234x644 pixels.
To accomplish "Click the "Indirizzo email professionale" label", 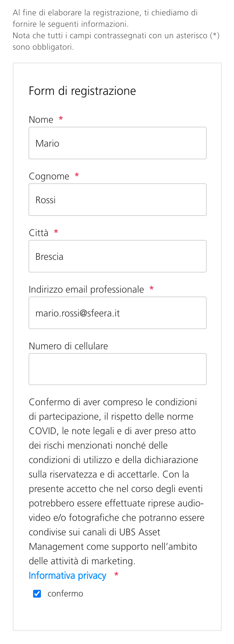I will coord(86,289).
